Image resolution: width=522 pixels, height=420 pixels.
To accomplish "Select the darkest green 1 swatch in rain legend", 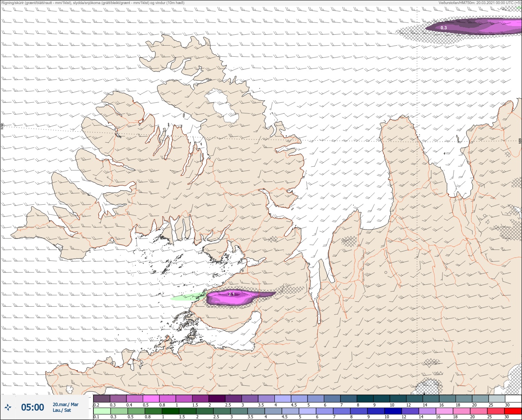I will [x=170, y=411].
